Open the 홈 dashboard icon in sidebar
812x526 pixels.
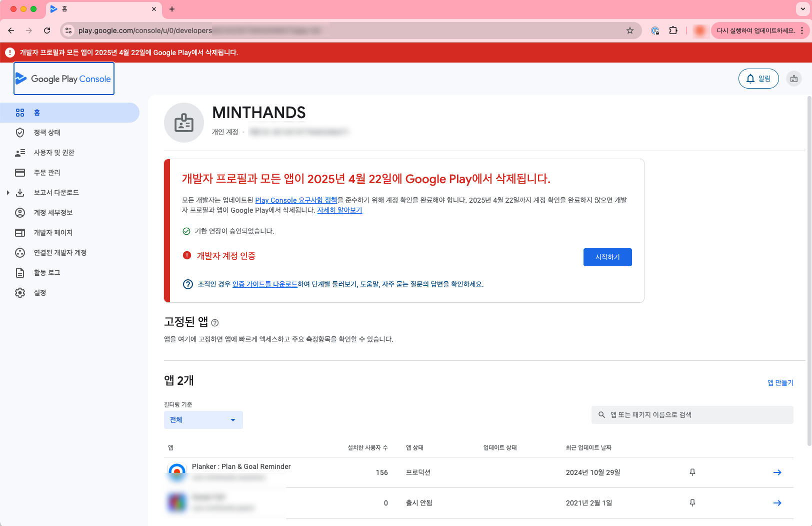pos(20,113)
